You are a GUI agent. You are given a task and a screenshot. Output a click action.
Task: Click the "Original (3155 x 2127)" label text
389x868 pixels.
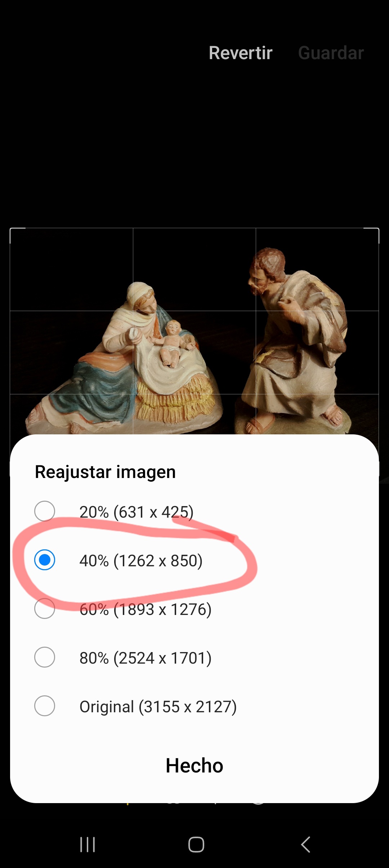158,707
